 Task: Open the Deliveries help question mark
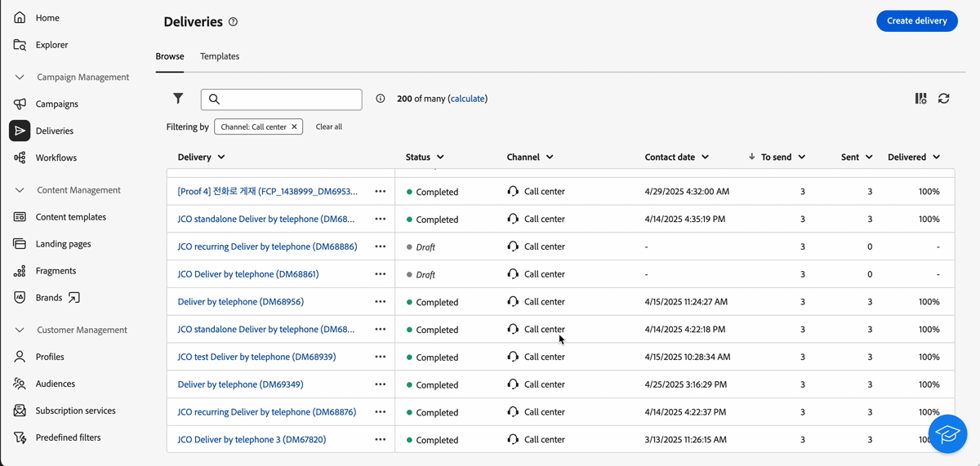pyautogui.click(x=233, y=22)
